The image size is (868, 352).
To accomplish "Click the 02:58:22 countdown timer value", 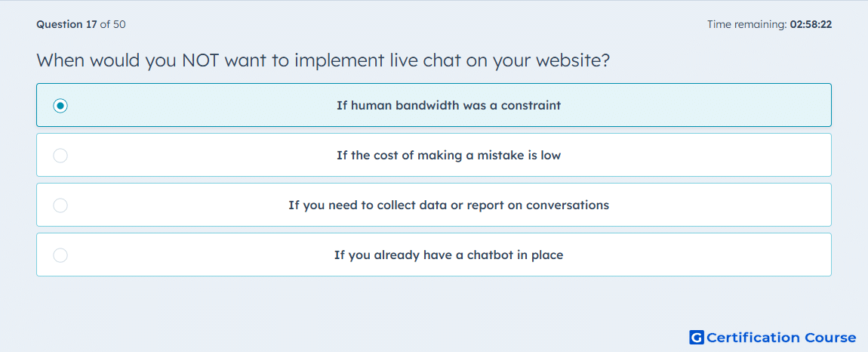I will [811, 24].
